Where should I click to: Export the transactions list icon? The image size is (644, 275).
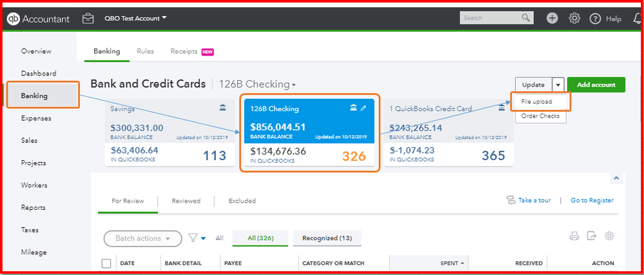[591, 236]
